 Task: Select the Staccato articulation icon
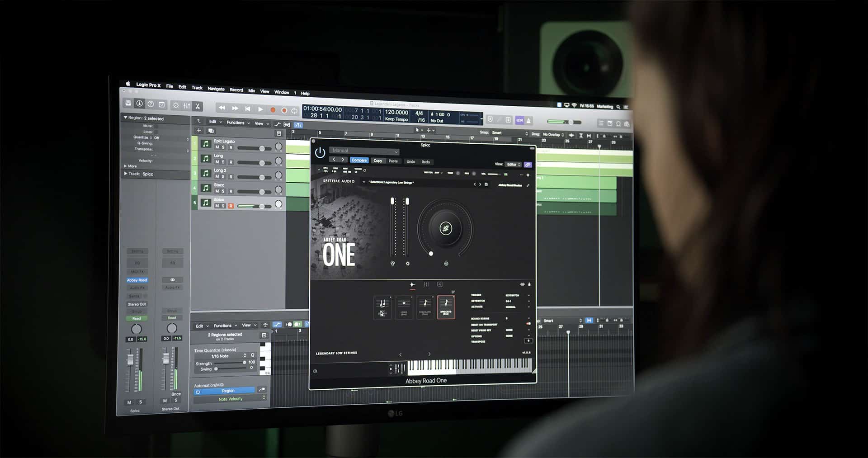425,307
